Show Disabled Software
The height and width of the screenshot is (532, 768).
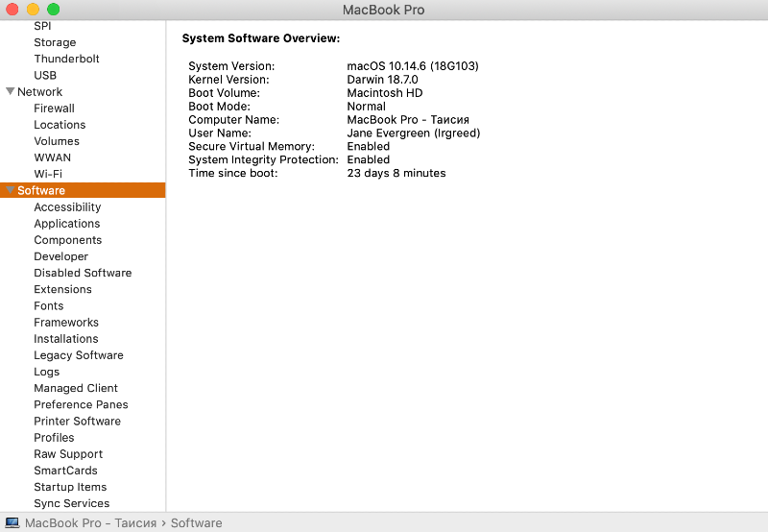click(x=83, y=273)
